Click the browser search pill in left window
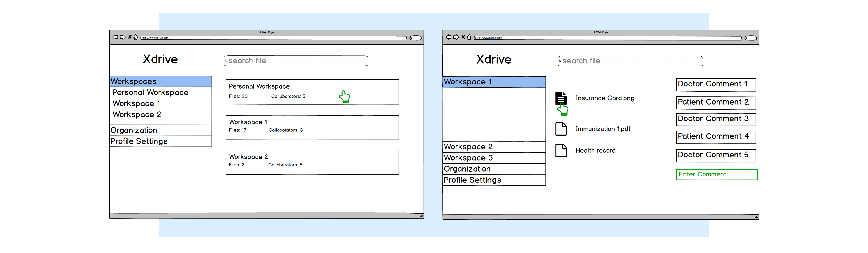Viewport: 868px width, 253px height. tap(415, 38)
